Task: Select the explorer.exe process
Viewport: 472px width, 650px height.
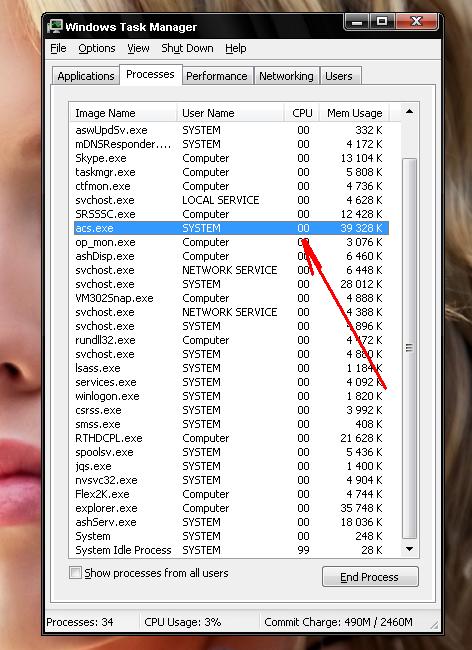Action: [229, 508]
